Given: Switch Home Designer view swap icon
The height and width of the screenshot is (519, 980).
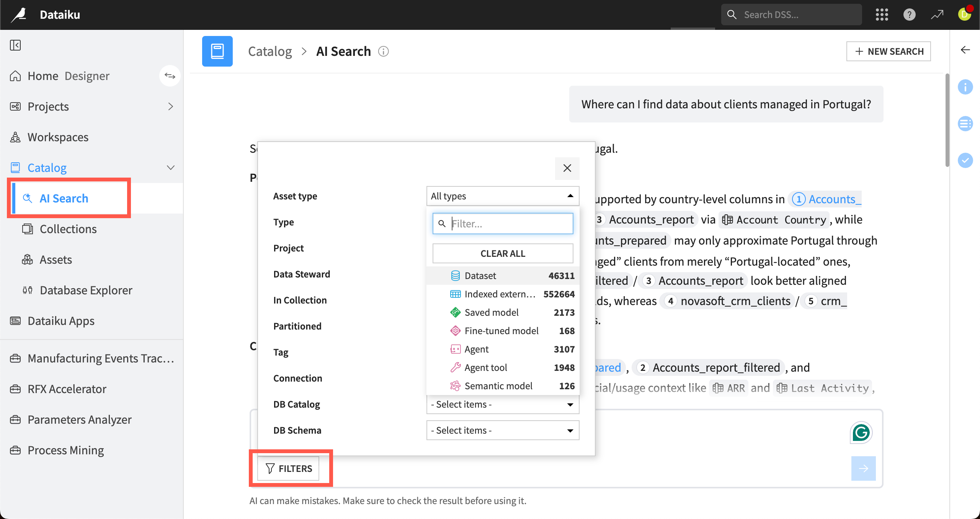Looking at the screenshot, I should 170,76.
